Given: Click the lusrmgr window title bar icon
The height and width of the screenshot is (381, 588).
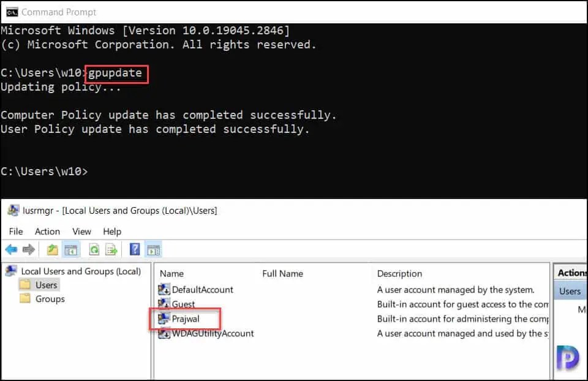Looking at the screenshot, I should [x=13, y=210].
